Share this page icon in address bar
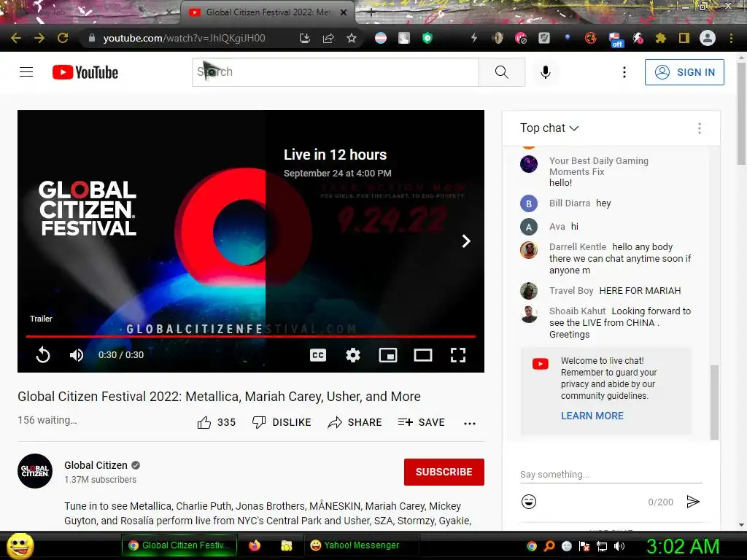The image size is (747, 560). pos(328,38)
